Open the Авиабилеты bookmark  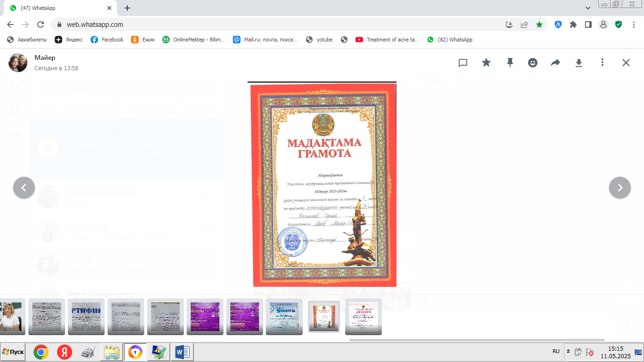pos(27,40)
